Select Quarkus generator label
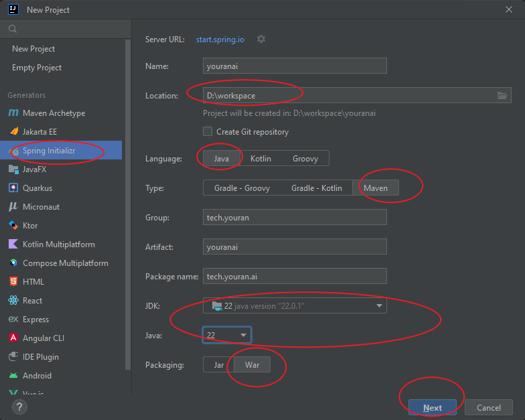Screen dimensions: 525x420 pyautogui.click(x=37, y=188)
